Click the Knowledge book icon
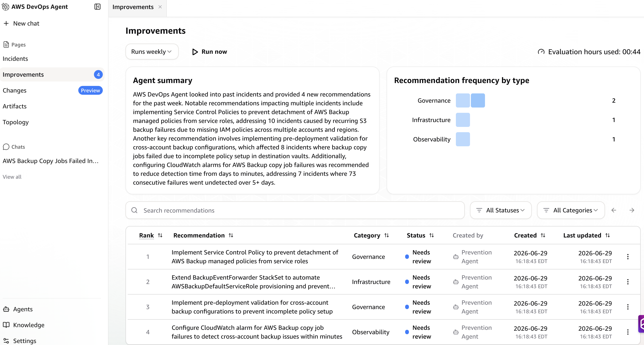The height and width of the screenshot is (345, 644). [x=6, y=325]
